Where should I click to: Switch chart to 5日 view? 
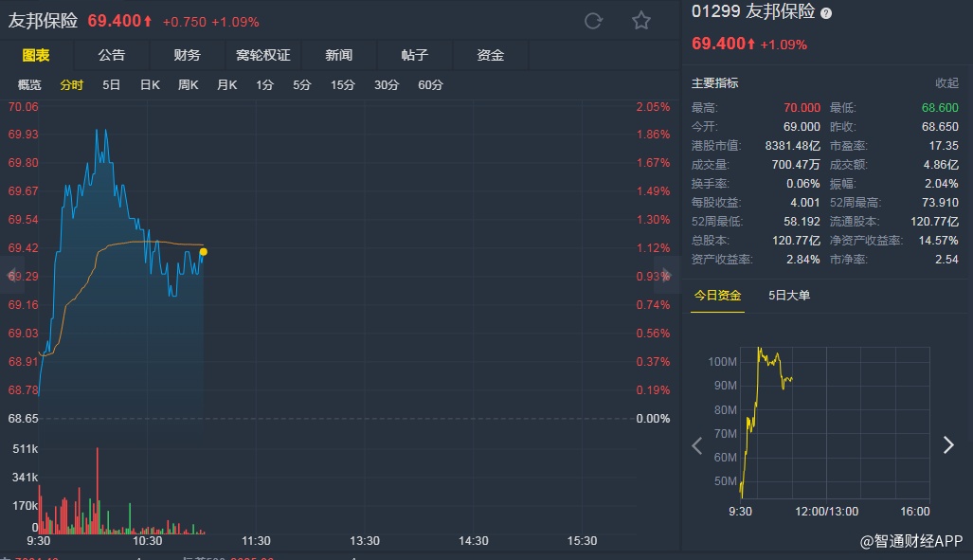coord(112,85)
